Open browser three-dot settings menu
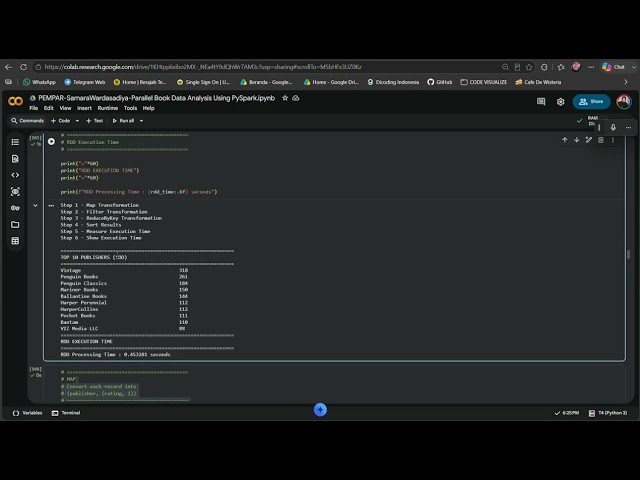 coord(591,67)
